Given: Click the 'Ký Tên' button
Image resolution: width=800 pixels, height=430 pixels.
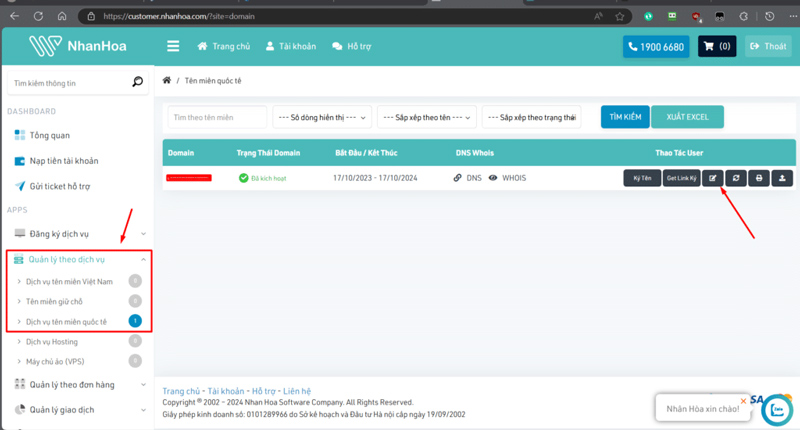Looking at the screenshot, I should [x=642, y=178].
